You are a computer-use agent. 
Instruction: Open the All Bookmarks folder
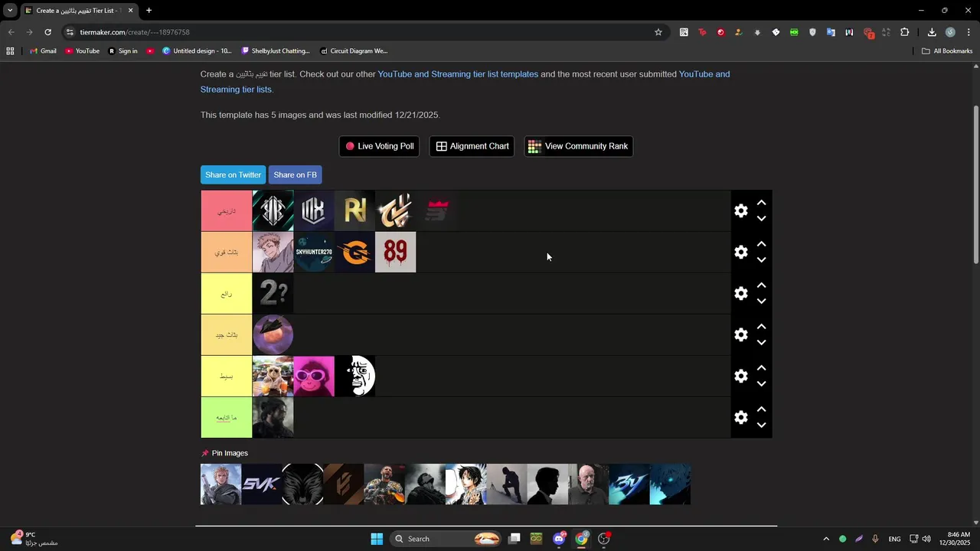947,51
